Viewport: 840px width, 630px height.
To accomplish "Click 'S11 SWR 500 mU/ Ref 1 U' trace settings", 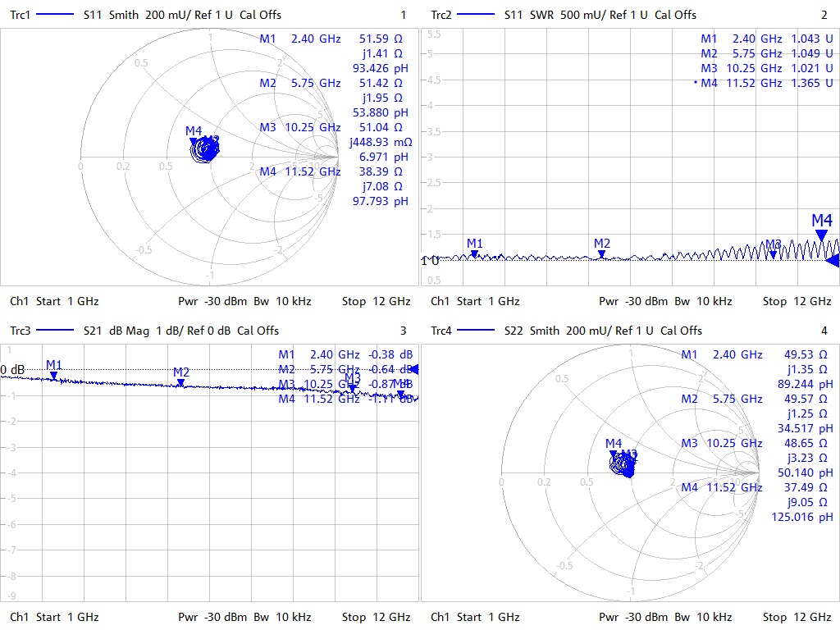I will (576, 15).
